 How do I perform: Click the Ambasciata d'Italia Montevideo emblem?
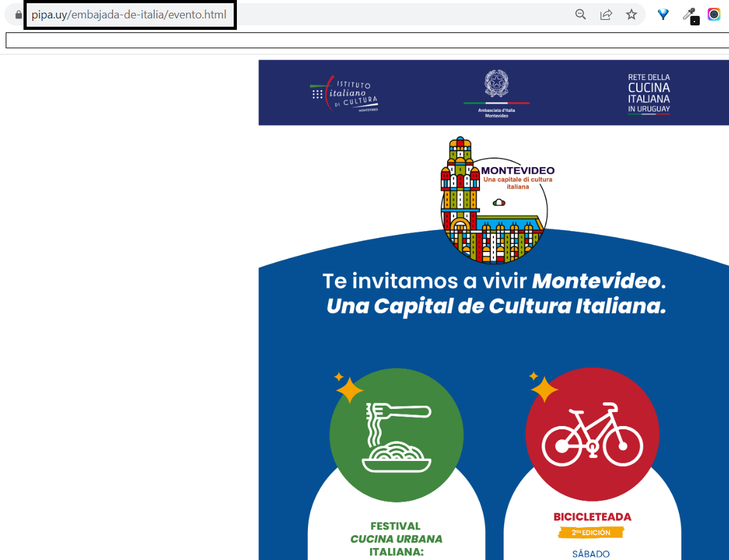(x=497, y=93)
